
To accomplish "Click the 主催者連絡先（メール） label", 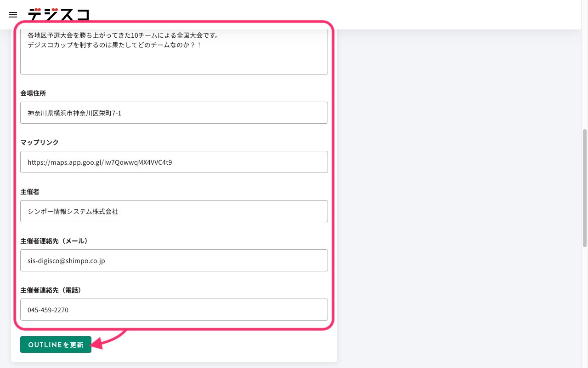I will (x=54, y=241).
